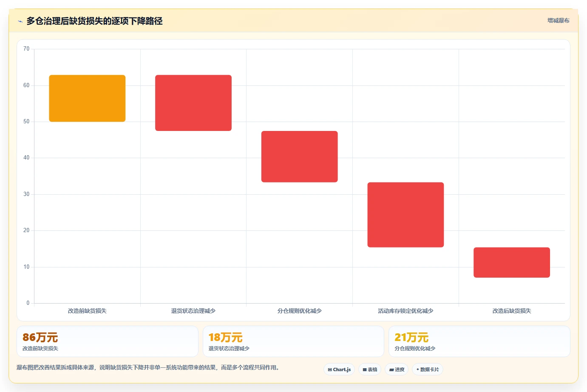
Task: Click the footnote starting with 瀑布图把改善结果
Action: point(148,367)
